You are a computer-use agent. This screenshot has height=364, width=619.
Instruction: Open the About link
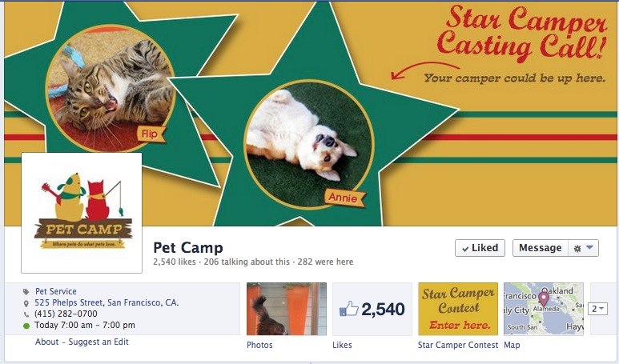click(47, 342)
